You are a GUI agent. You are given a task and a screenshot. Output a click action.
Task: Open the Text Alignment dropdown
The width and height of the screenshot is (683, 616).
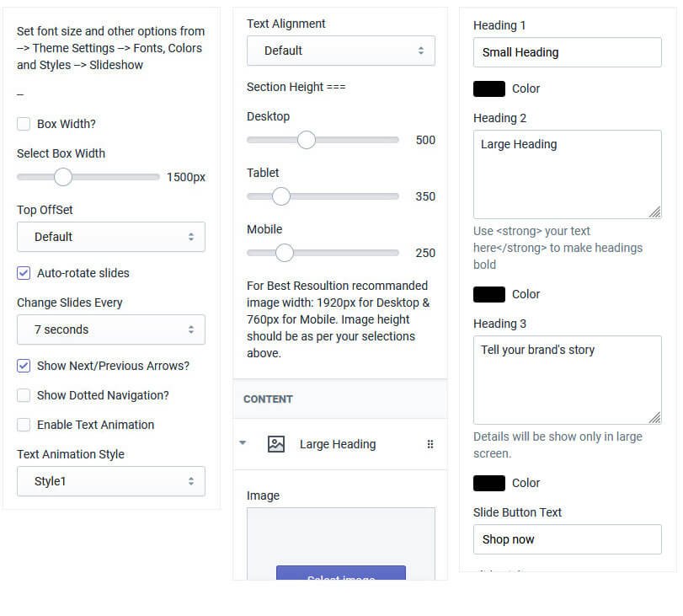click(x=341, y=51)
